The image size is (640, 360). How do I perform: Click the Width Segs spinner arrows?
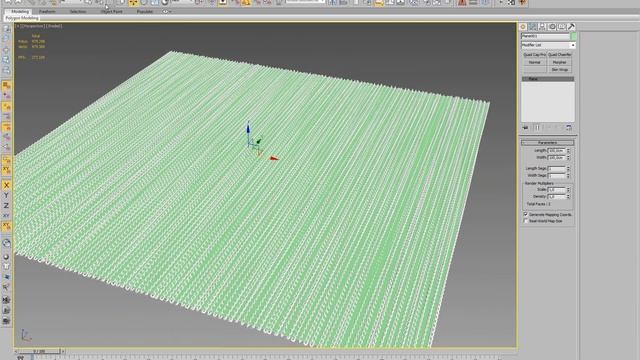[x=568, y=176]
